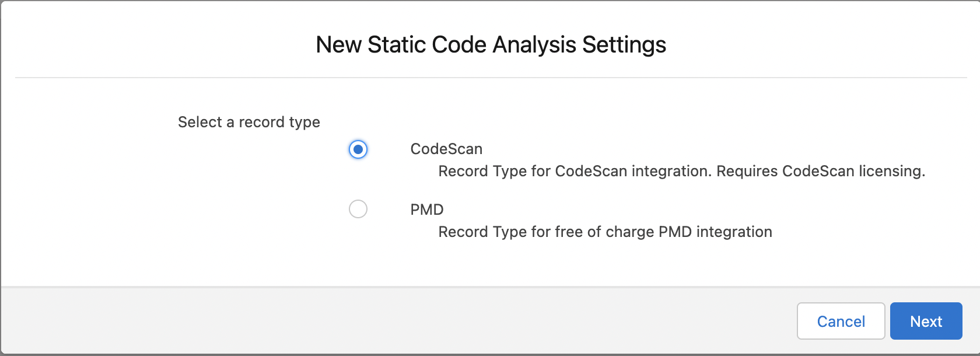This screenshot has height=356, width=980.
Task: Enable the unselected PMD option circle
Action: (358, 209)
